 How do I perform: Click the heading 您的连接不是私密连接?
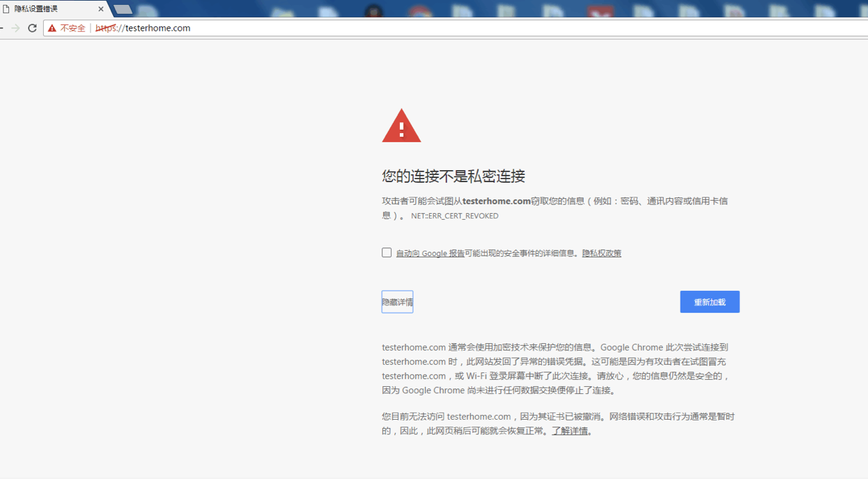click(x=454, y=176)
